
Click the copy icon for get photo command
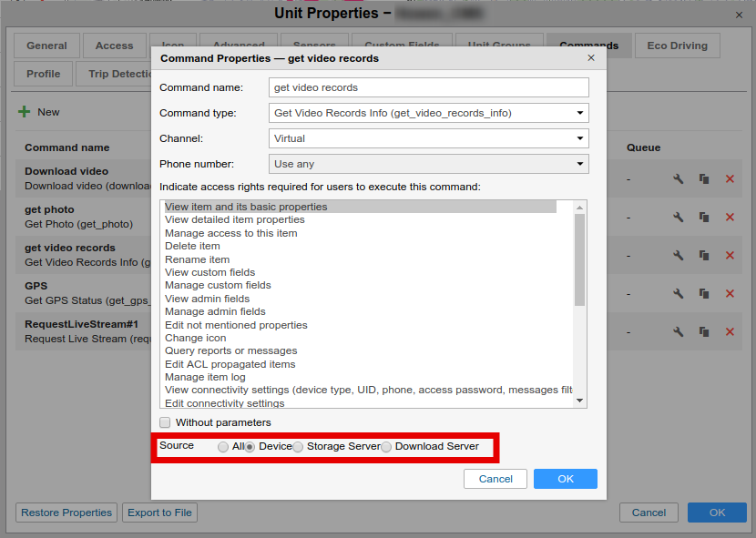pos(704,217)
